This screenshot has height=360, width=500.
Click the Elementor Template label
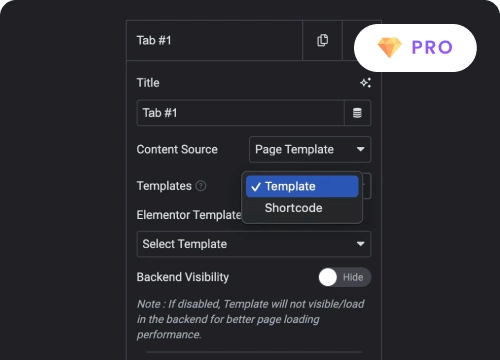pos(189,215)
